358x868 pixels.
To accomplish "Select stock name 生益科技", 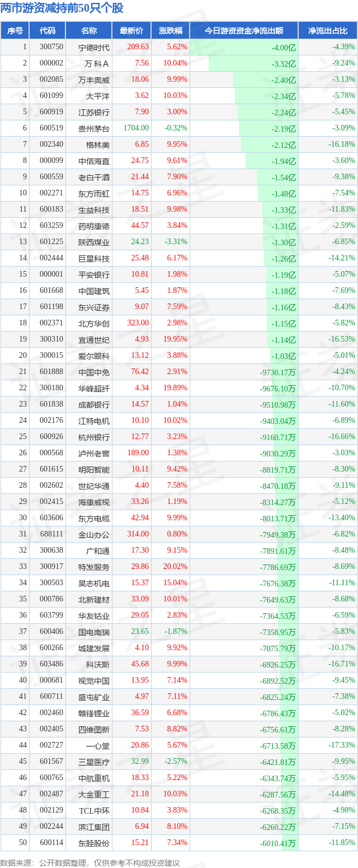I will (95, 210).
